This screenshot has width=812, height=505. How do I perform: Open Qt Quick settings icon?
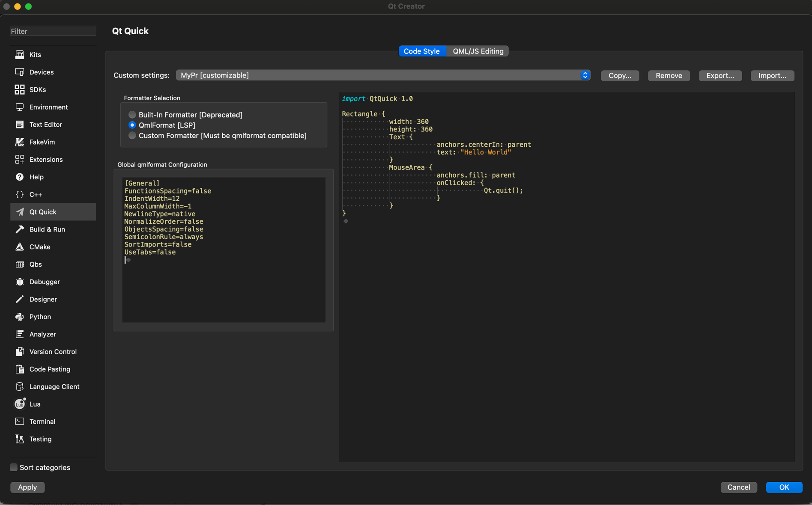[20, 212]
